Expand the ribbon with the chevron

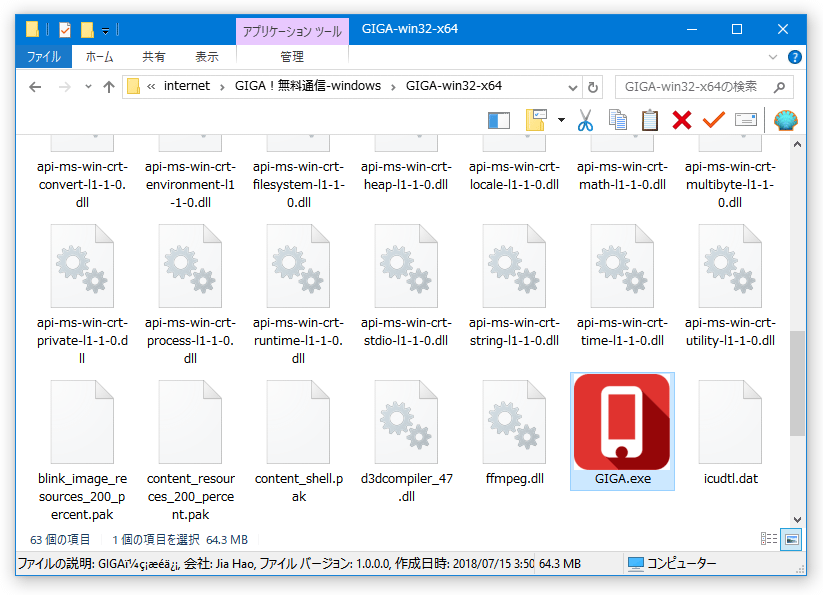(x=773, y=57)
